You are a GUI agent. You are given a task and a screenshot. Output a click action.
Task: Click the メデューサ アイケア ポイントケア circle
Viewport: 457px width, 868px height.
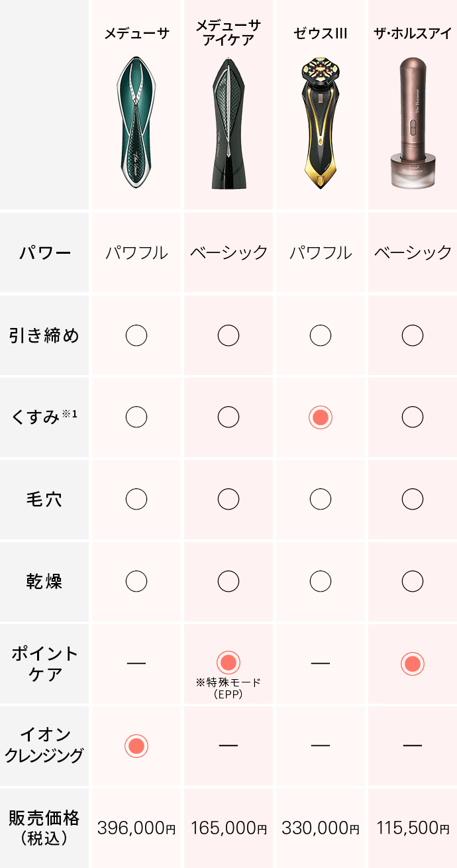coord(228,662)
